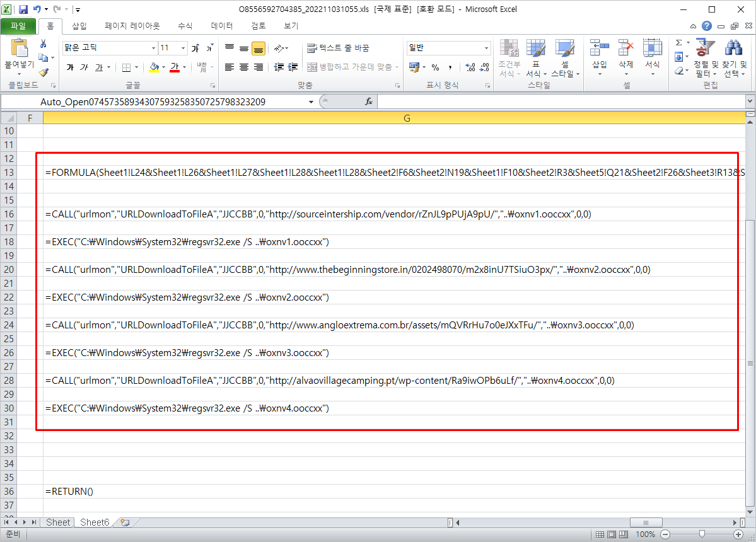The height and width of the screenshot is (542, 756).
Task: Open the borders dropdown arrow
Action: (136, 67)
